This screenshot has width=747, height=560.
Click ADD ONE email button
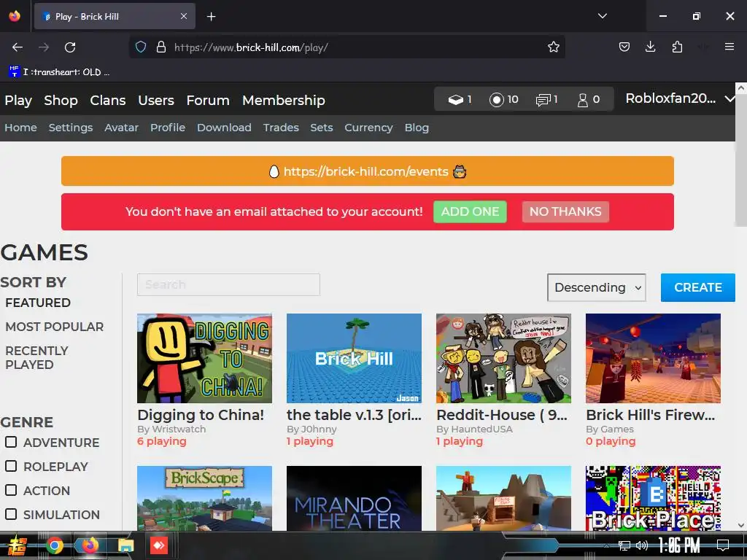[x=470, y=212]
